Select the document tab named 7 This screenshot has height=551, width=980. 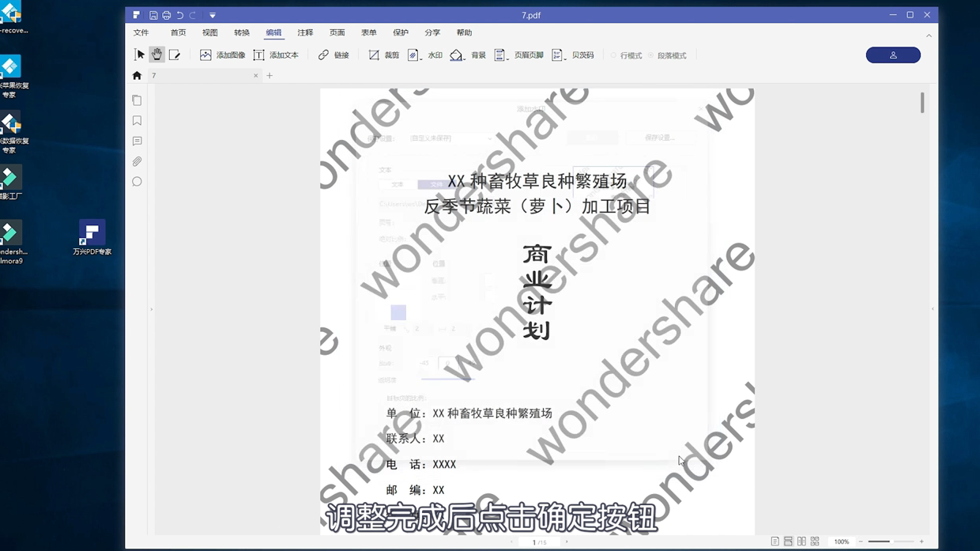tap(205, 76)
